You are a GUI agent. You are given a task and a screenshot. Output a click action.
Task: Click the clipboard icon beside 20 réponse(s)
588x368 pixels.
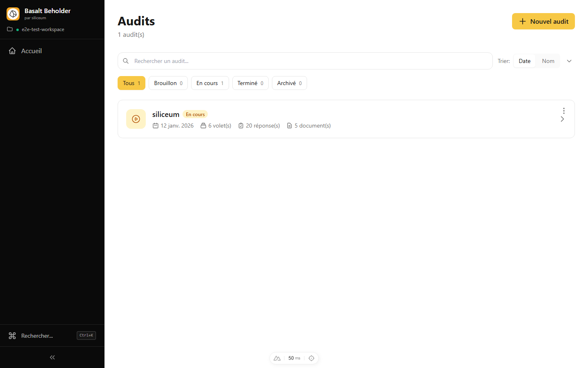tap(241, 126)
